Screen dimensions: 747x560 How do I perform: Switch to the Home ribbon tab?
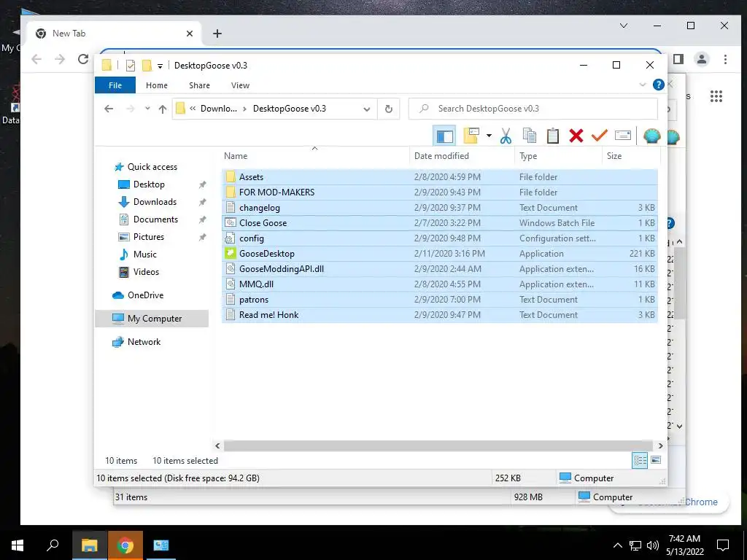pos(157,85)
